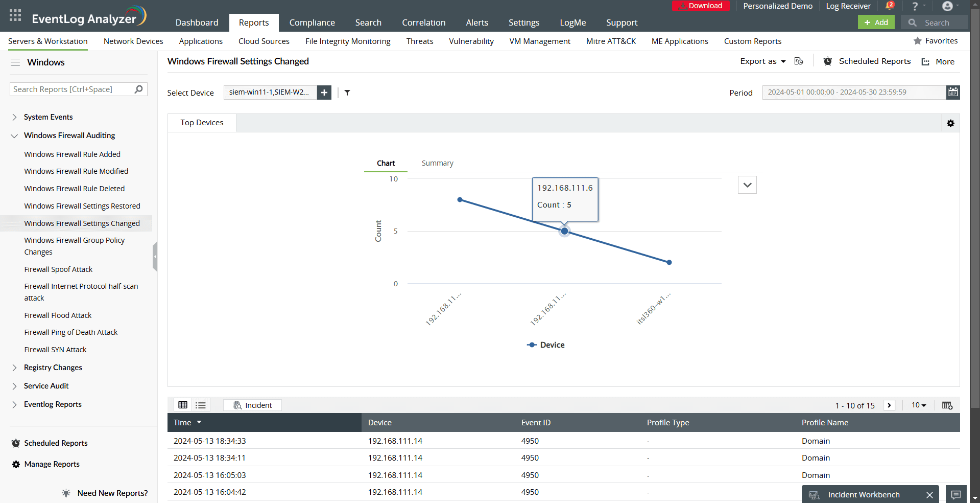Expand the Export as dropdown
980x503 pixels.
762,61
